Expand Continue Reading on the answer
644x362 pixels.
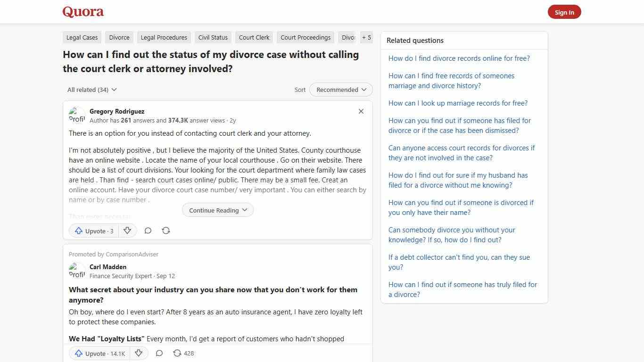point(217,210)
